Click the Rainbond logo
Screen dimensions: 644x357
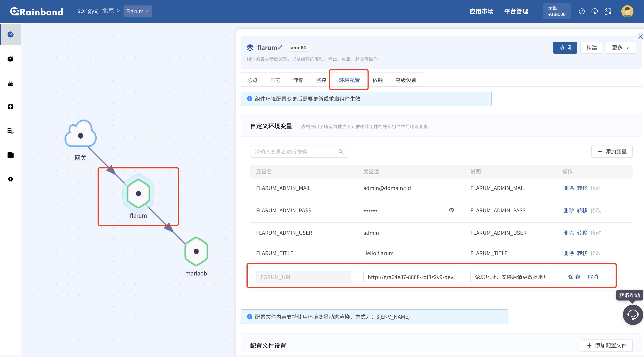click(x=37, y=11)
